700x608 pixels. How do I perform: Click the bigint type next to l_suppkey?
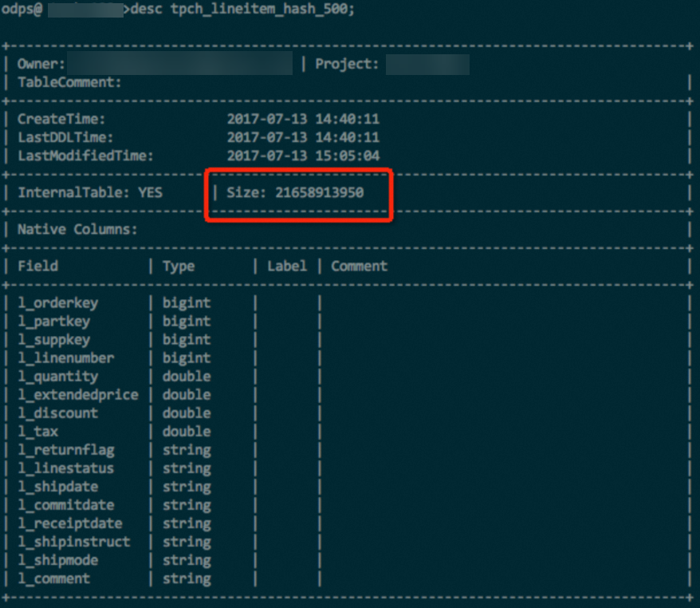186,339
